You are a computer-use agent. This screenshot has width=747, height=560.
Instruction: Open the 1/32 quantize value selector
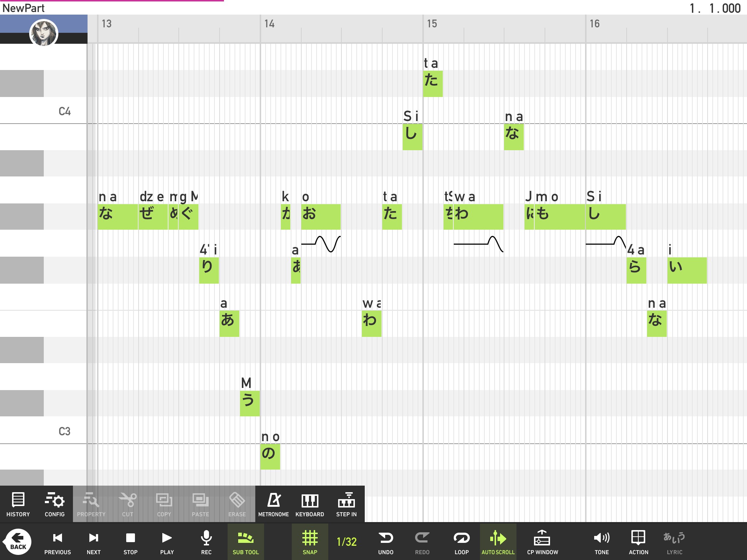pos(347,542)
